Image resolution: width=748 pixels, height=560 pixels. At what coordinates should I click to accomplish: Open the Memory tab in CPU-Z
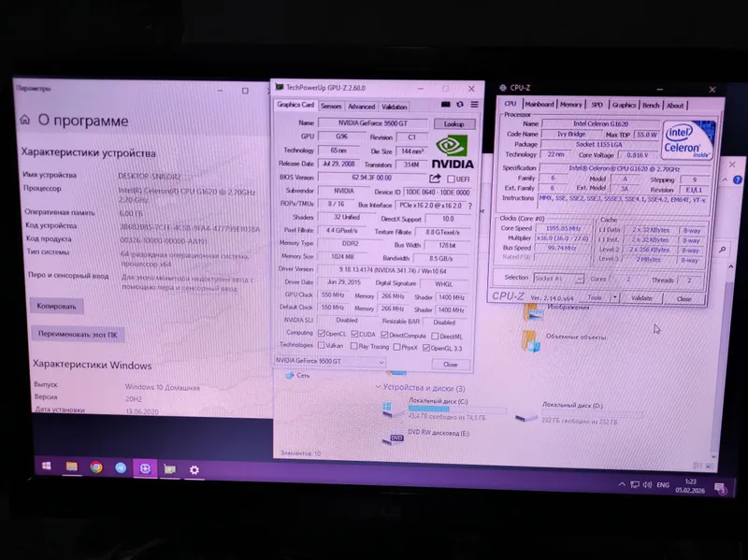click(571, 105)
